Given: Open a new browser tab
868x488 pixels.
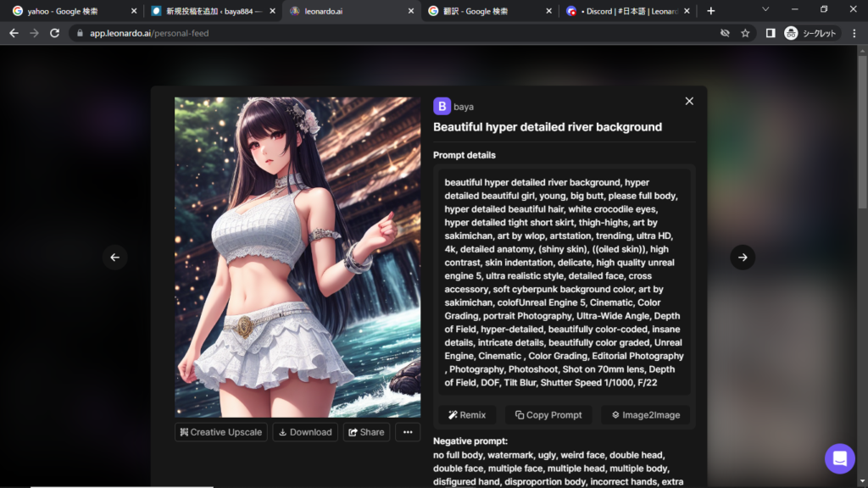Looking at the screenshot, I should [711, 11].
